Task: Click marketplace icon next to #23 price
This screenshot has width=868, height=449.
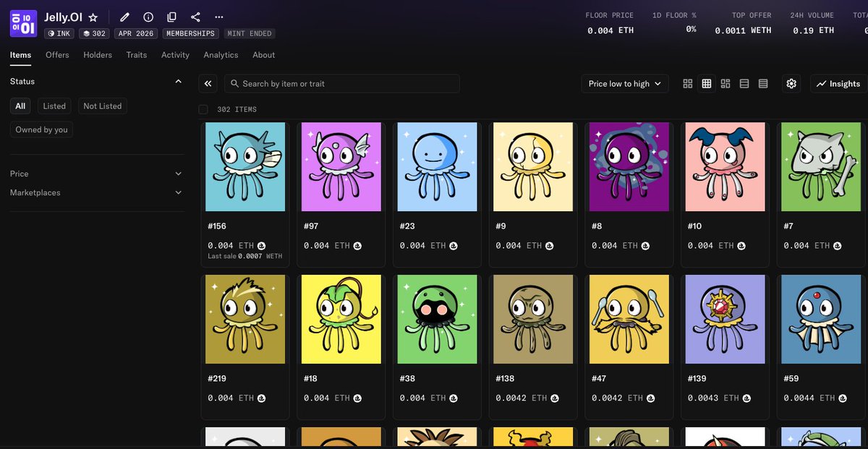Action: pyautogui.click(x=454, y=246)
